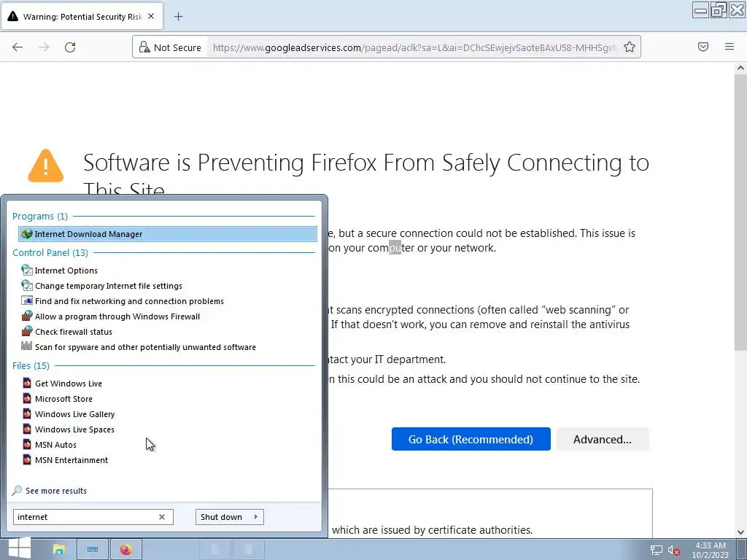The image size is (747, 560).
Task: Click the Files (15) group header
Action: pyautogui.click(x=31, y=366)
